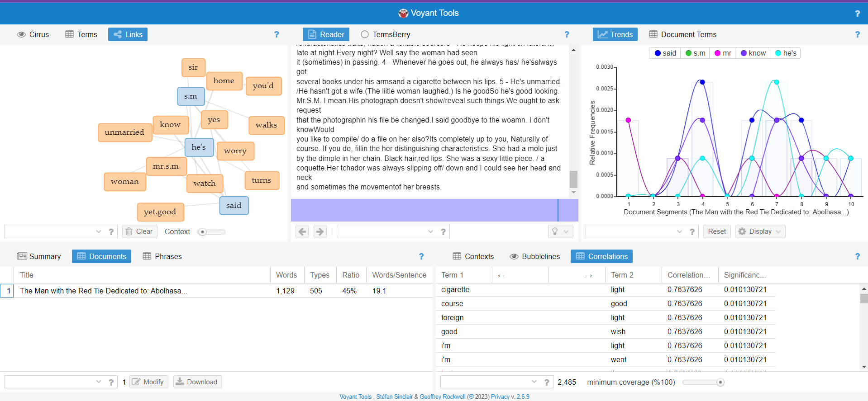Click the Download button
Image resolution: width=868 pixels, height=401 pixels.
197,382
